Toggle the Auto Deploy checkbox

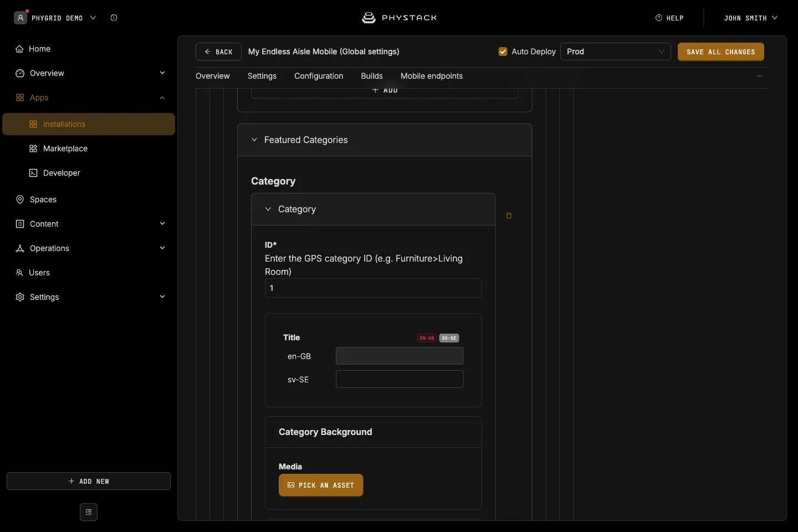point(503,52)
